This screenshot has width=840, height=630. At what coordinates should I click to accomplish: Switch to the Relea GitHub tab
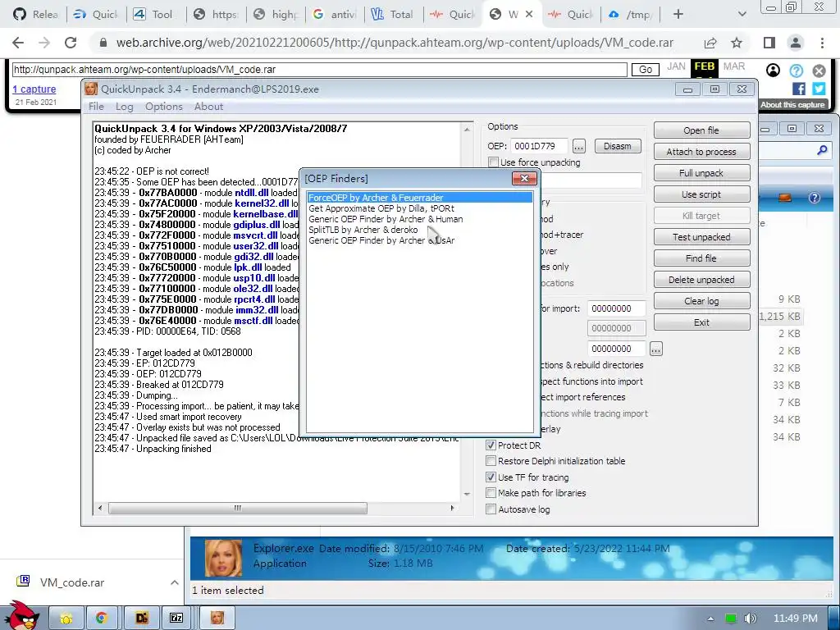36,15
